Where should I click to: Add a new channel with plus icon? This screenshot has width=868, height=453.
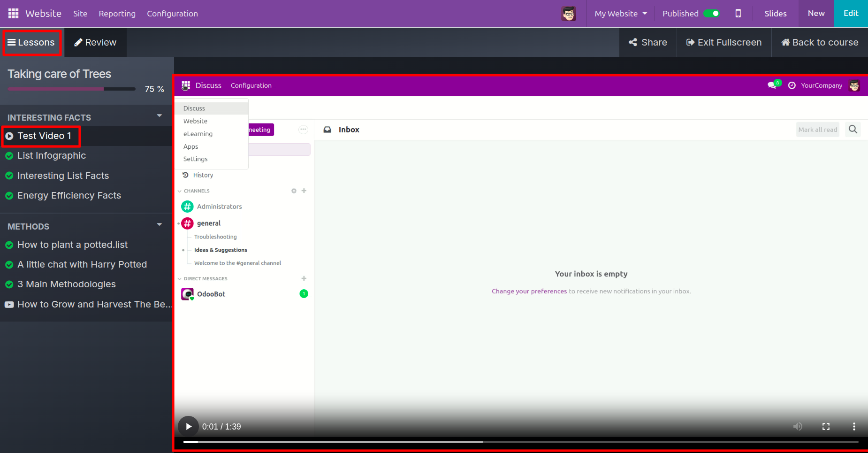(x=304, y=191)
